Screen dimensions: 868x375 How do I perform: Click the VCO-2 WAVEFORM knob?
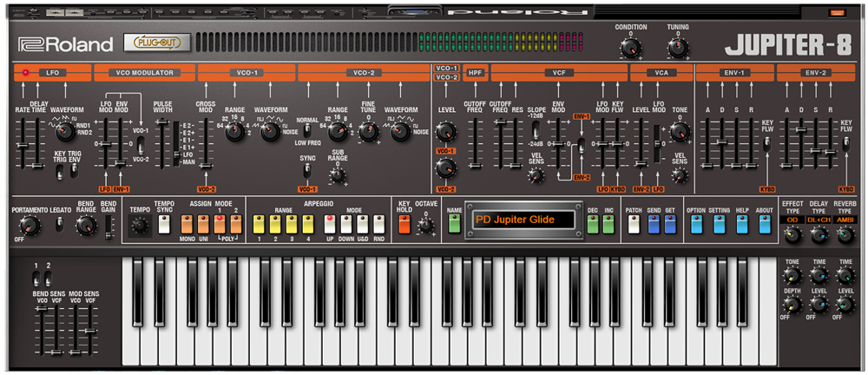(x=400, y=132)
